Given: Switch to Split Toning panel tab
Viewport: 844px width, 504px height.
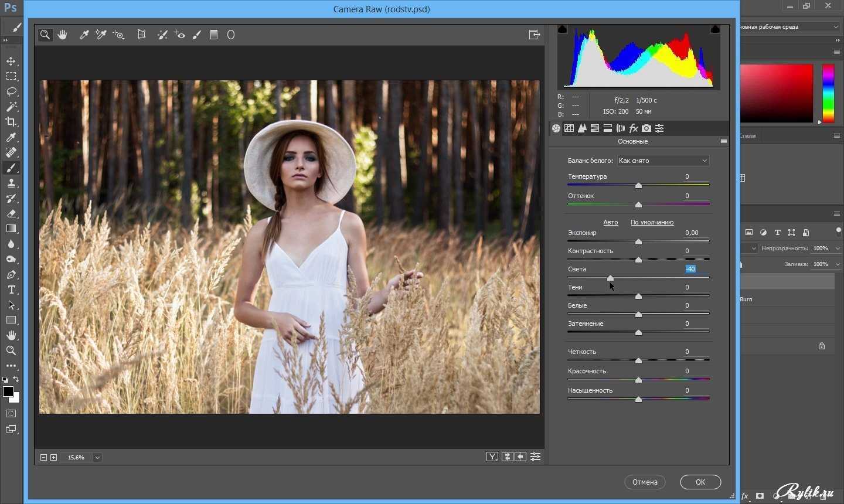Looking at the screenshot, I should click(608, 128).
